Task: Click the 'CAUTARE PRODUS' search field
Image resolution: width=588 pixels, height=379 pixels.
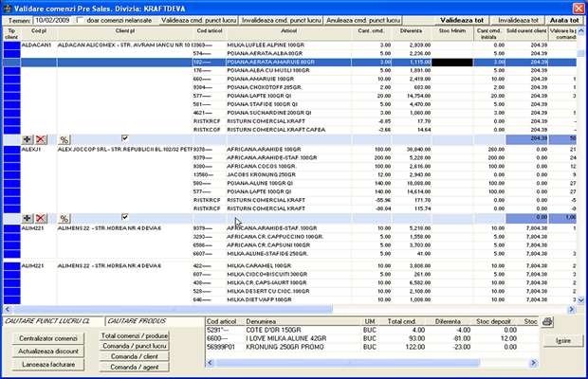Action: [155, 321]
